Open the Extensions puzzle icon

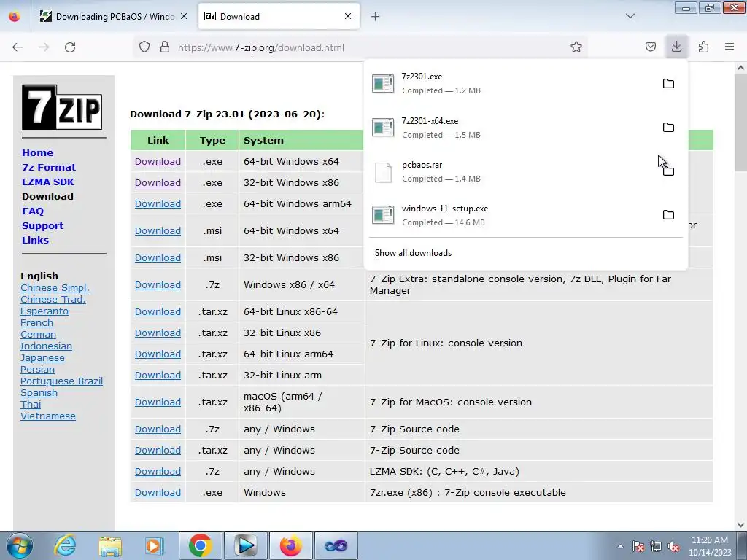(703, 47)
